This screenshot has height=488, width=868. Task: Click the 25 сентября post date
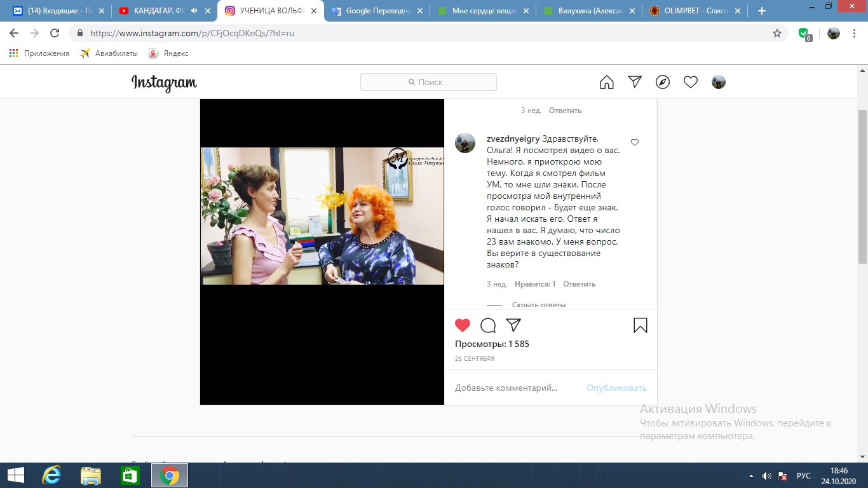click(x=475, y=359)
